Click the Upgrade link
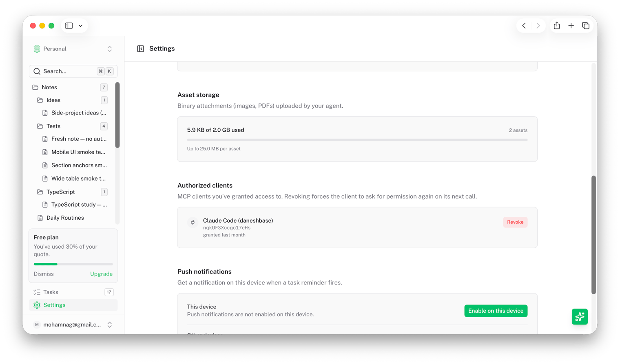Viewport: 620px width, 364px height. click(x=101, y=274)
